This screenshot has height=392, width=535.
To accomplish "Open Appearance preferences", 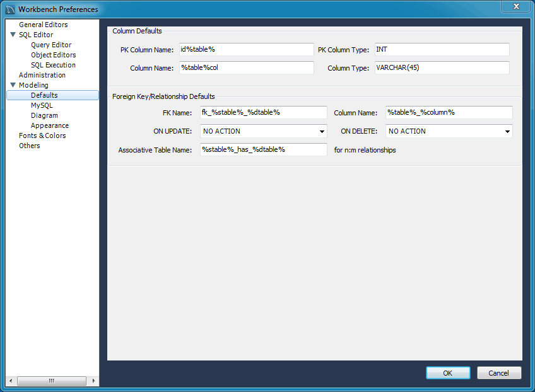I will [x=50, y=125].
